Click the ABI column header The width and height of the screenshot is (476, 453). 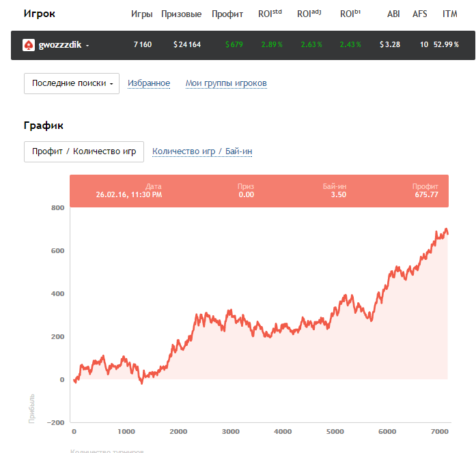pos(393,14)
